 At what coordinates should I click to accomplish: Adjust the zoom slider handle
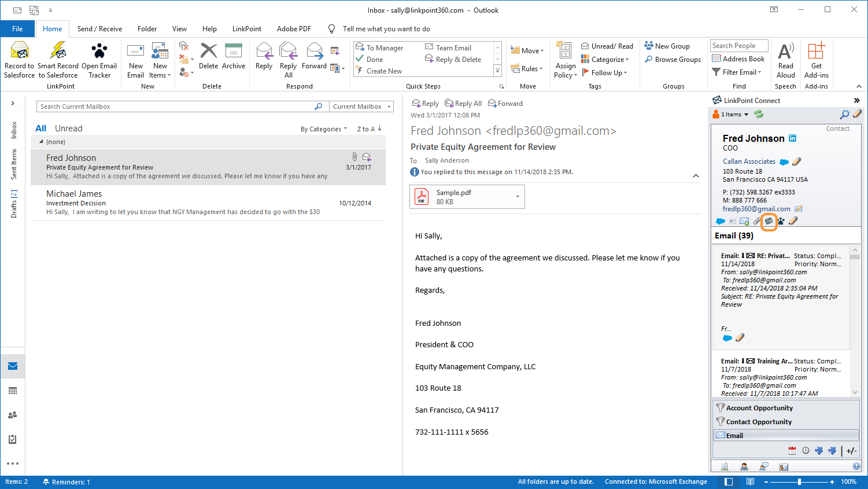point(800,481)
